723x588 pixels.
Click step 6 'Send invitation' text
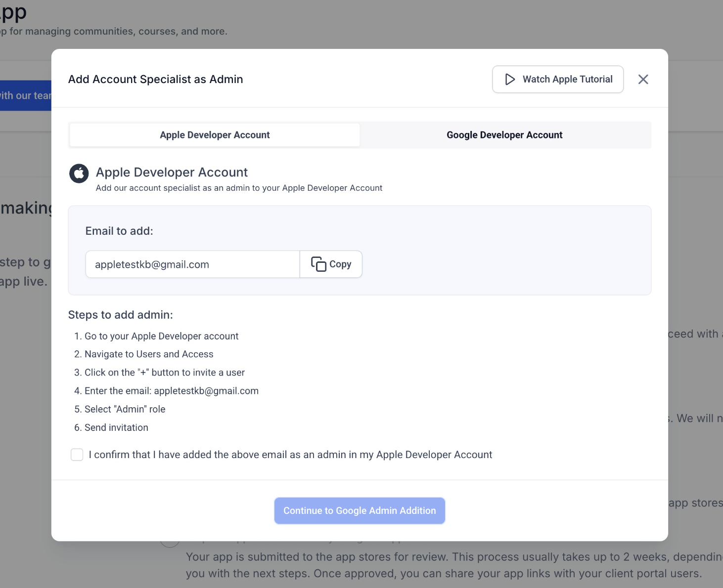(116, 427)
